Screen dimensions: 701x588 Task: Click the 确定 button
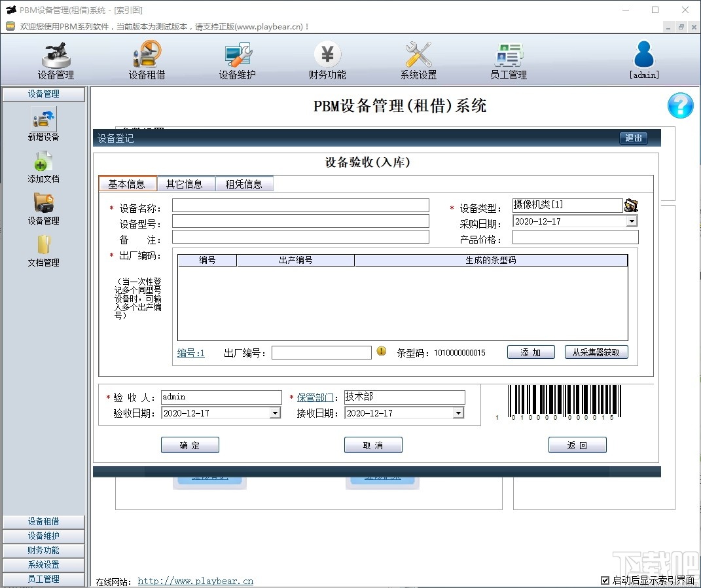tap(190, 445)
